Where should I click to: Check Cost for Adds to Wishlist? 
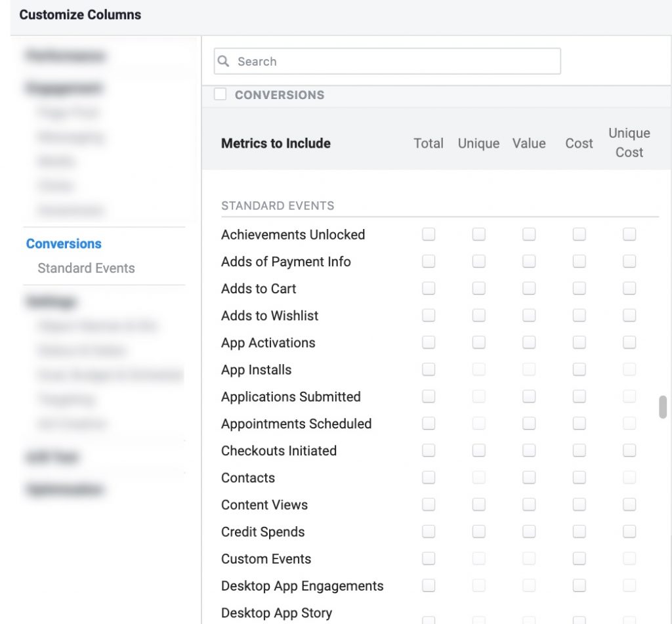[579, 315]
